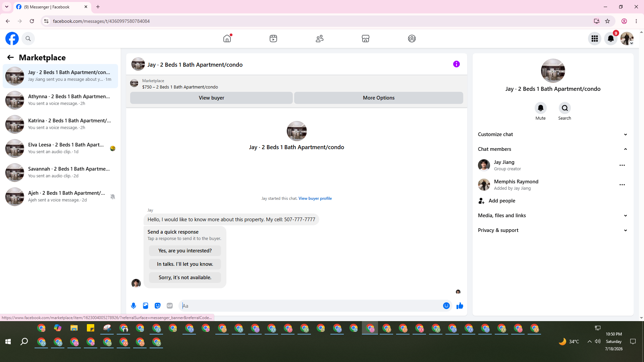Expand the Customize chat section
The image size is (644, 362).
click(x=553, y=134)
